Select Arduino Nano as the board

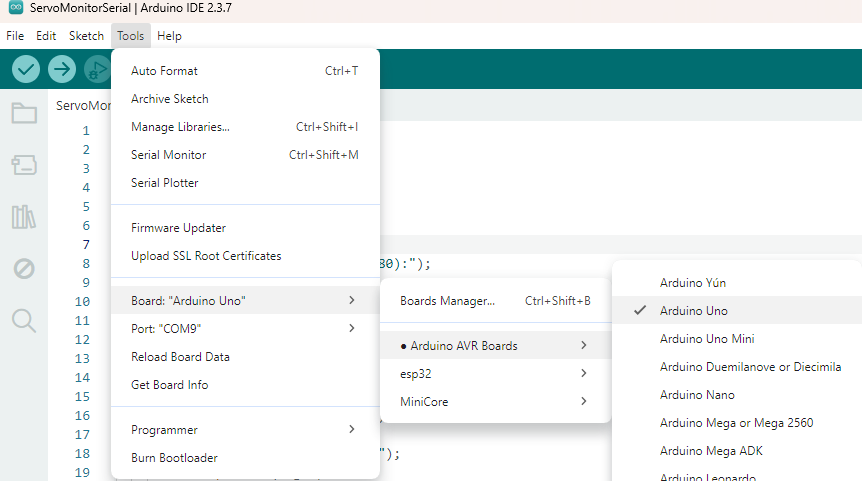coord(697,395)
